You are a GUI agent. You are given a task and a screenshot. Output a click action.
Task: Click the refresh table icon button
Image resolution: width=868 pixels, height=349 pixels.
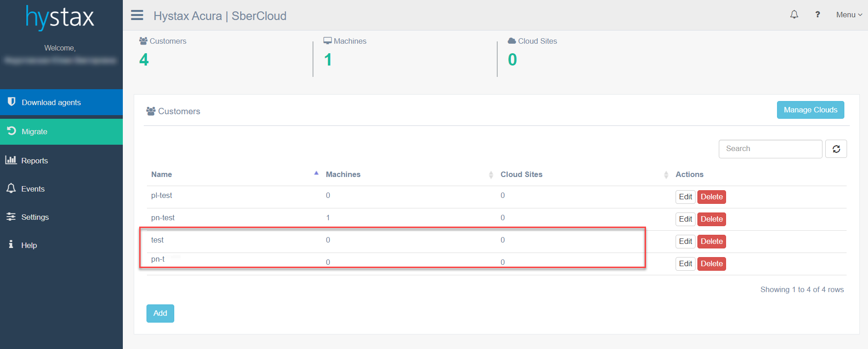coord(836,149)
